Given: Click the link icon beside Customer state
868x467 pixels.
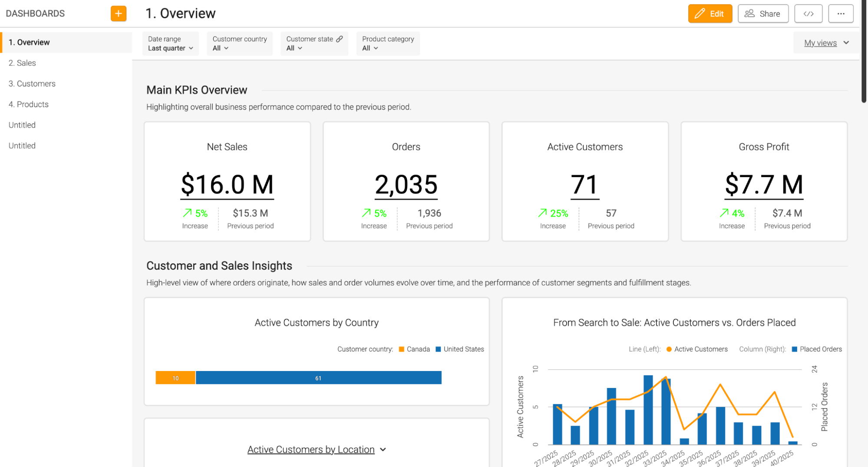Looking at the screenshot, I should pyautogui.click(x=340, y=39).
